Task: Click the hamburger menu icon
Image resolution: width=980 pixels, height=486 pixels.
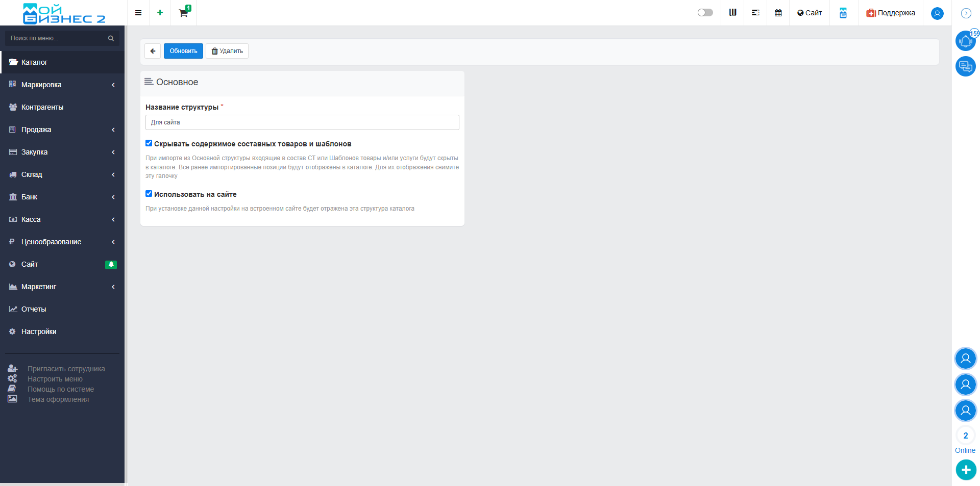Action: tap(138, 13)
